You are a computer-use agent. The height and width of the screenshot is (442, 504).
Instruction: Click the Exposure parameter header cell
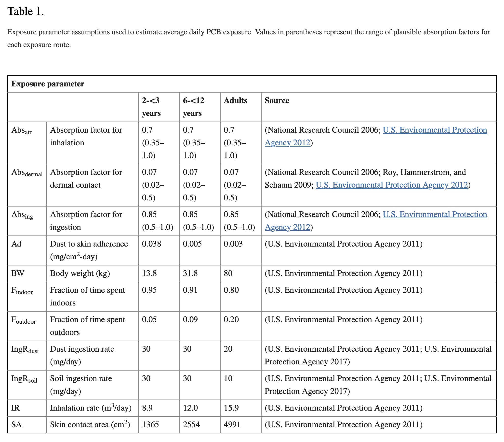tap(48, 84)
